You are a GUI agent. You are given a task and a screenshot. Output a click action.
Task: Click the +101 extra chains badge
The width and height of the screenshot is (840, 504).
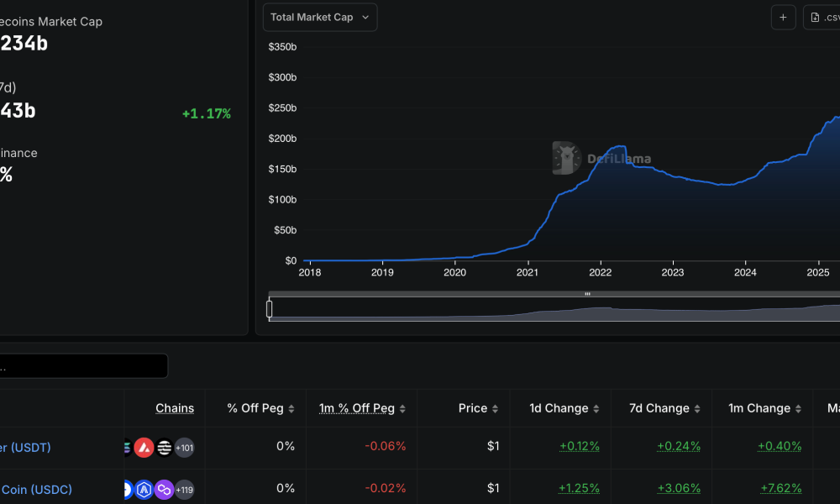(x=185, y=448)
